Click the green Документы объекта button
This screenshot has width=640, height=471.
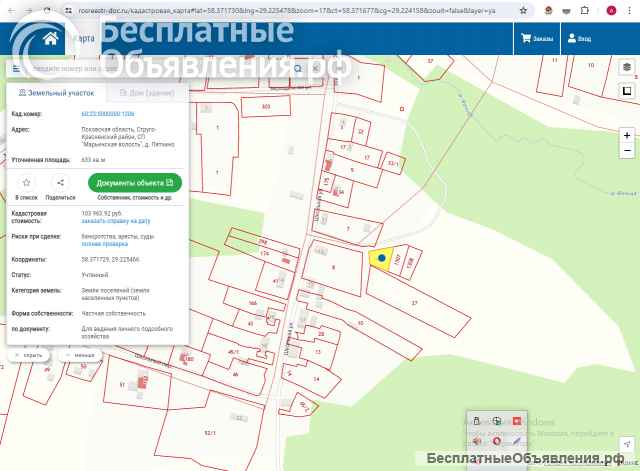point(135,182)
